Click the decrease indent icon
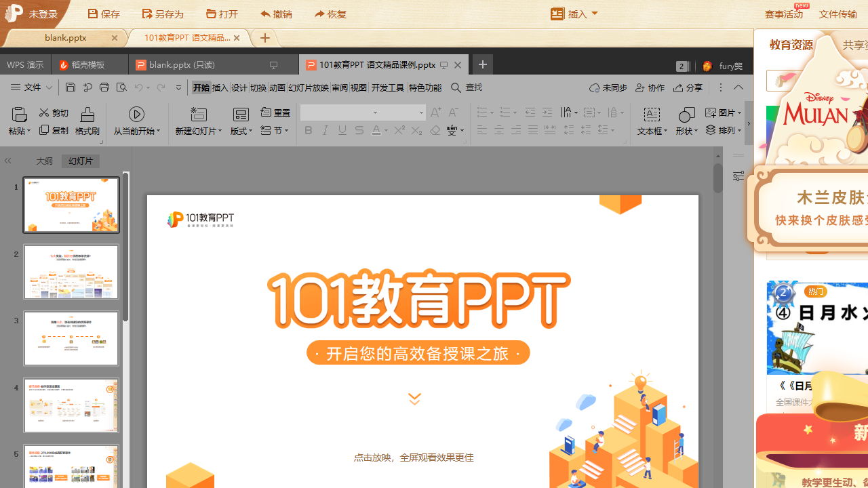 [530, 113]
